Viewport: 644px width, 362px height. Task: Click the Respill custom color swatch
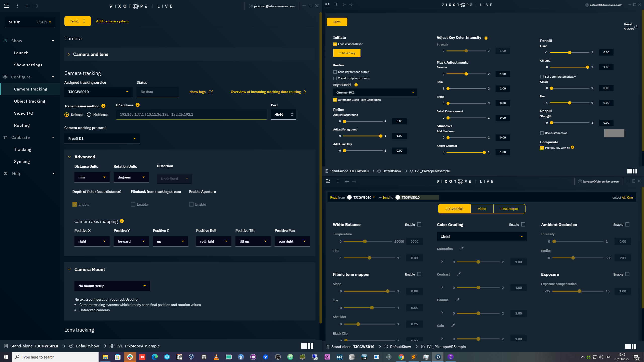tap(614, 133)
